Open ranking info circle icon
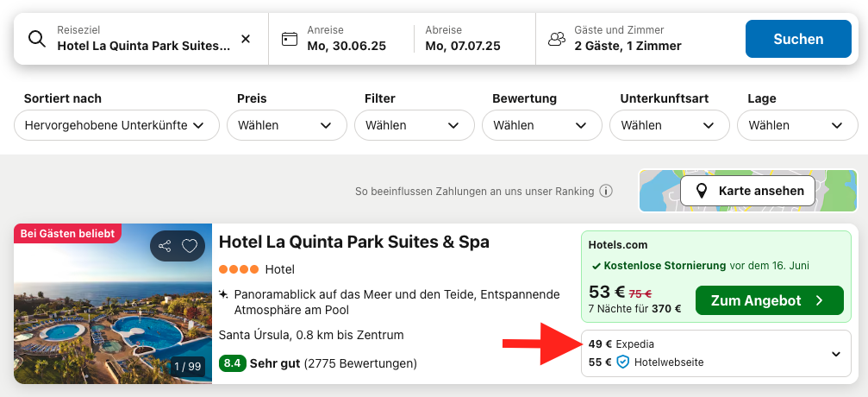 pyautogui.click(x=606, y=192)
